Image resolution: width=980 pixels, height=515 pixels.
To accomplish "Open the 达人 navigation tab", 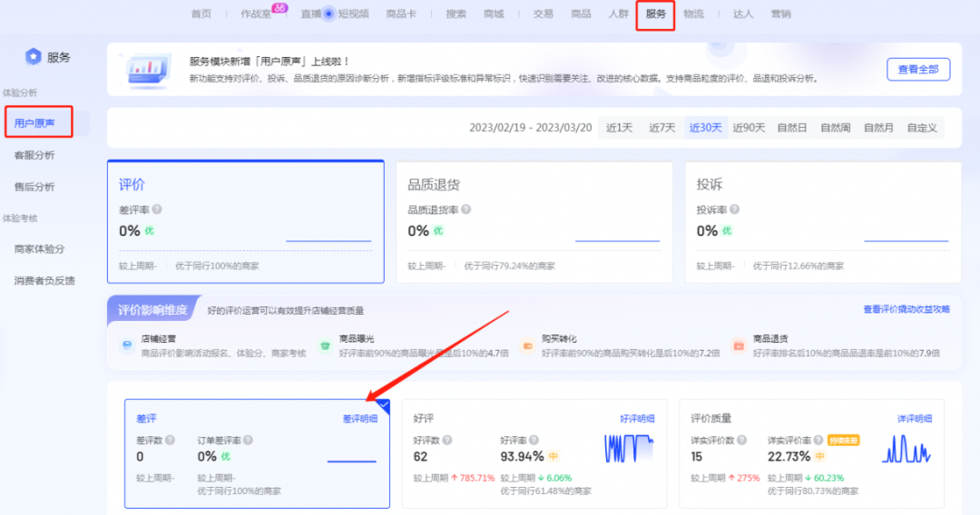I will (742, 14).
